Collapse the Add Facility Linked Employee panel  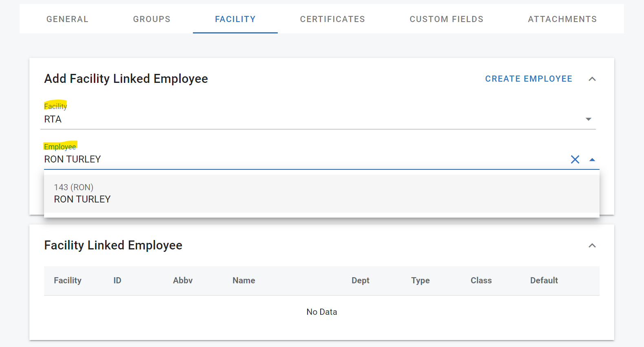click(592, 79)
